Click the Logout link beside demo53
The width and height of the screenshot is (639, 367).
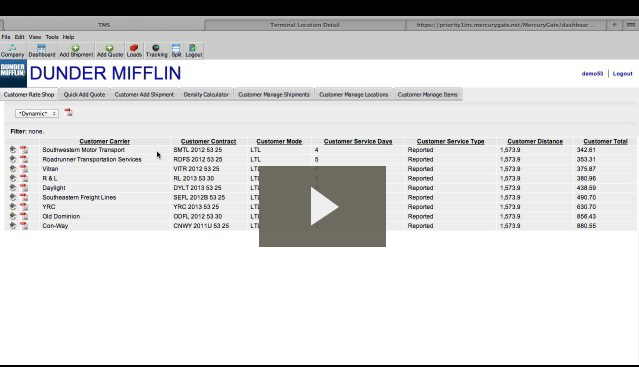[x=622, y=74]
